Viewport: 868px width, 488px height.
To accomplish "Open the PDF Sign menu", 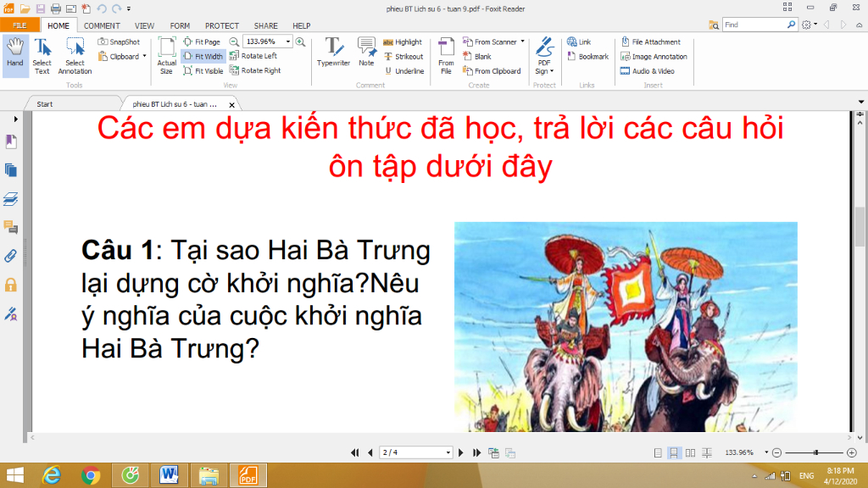I will tap(544, 56).
